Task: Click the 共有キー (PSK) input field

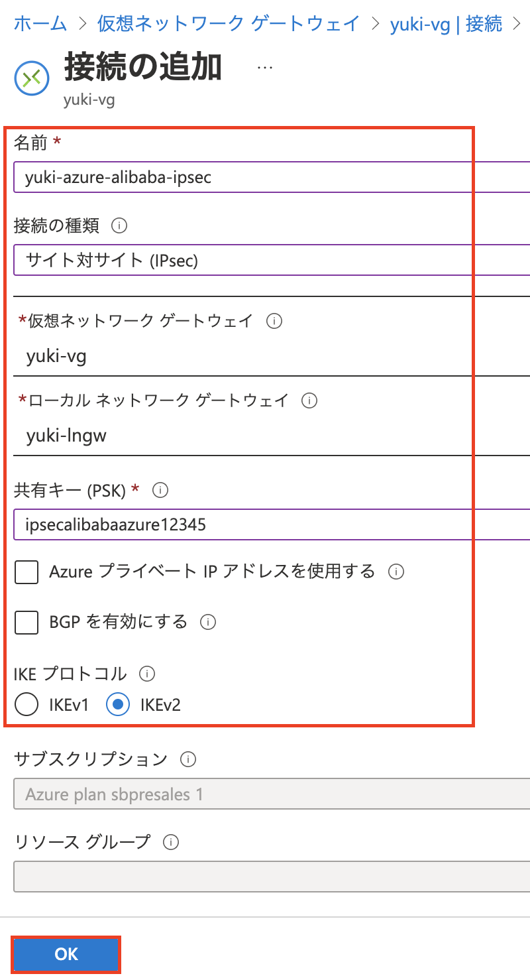Action: click(x=272, y=525)
